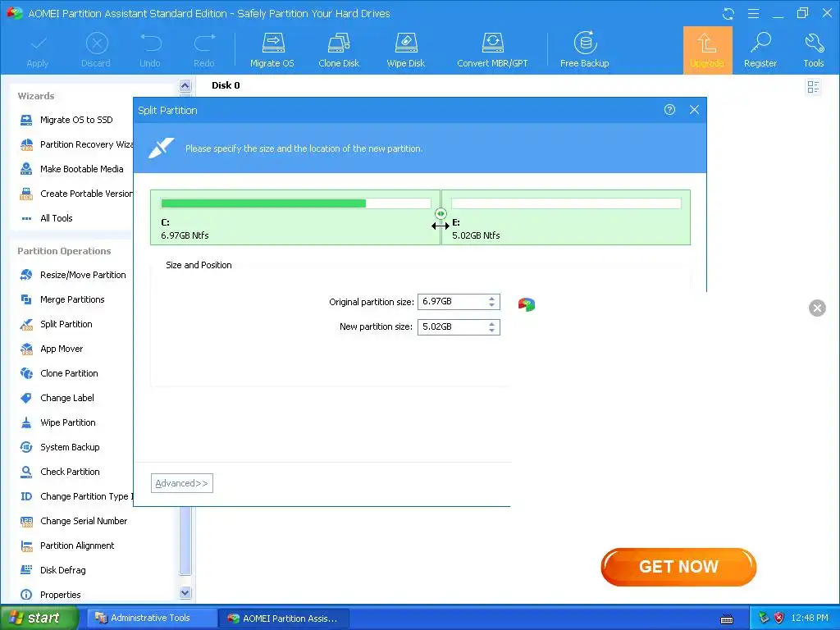Expand Advanced options in dialog
Viewport: 840px width, 630px height.
[181, 483]
